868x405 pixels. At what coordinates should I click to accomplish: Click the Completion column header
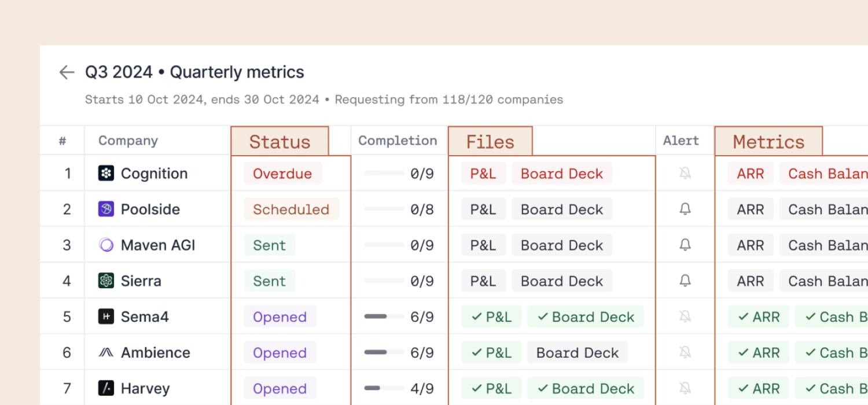click(398, 141)
